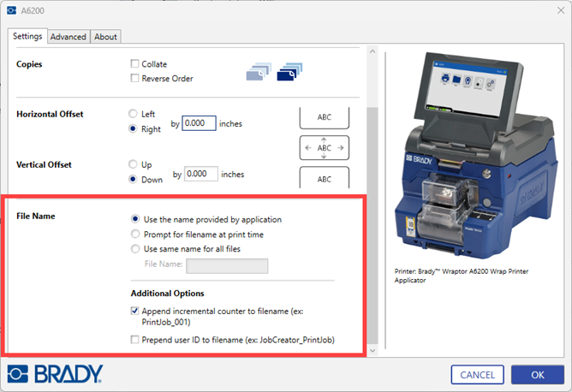Switch to the Advanced tab
The width and height of the screenshot is (572, 392).
click(x=69, y=37)
